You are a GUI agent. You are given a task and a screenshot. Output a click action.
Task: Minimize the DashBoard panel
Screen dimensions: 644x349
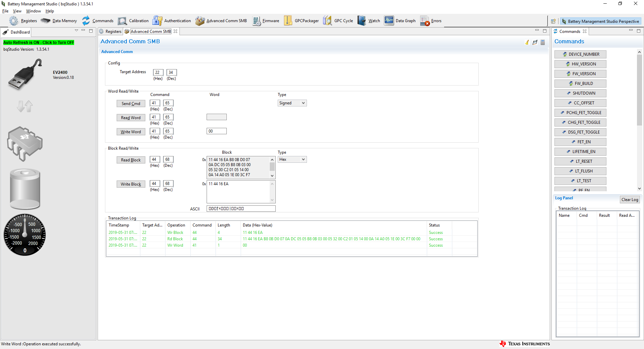pyautogui.click(x=83, y=31)
